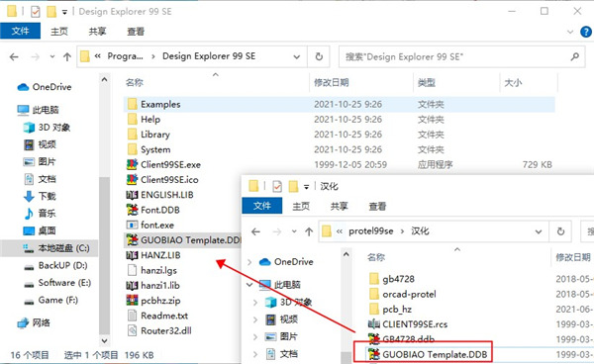Open the 主页 tab in 汉化 window
The height and width of the screenshot is (364, 594).
pos(301,206)
